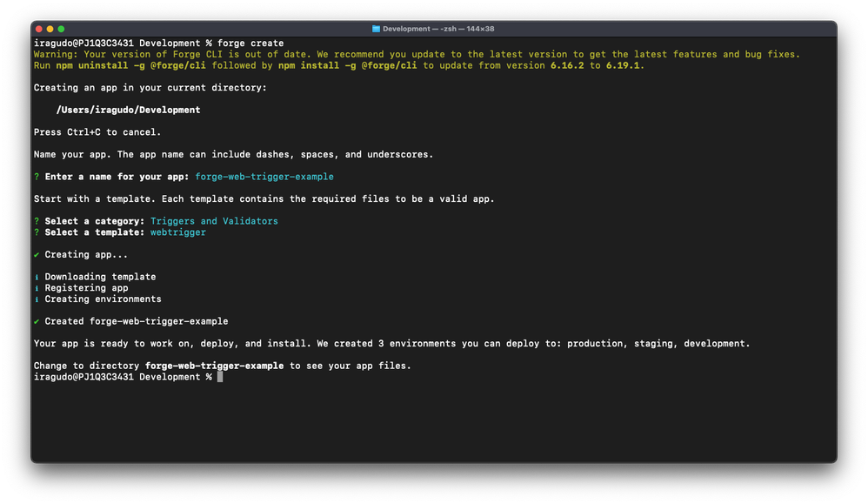Image resolution: width=868 pixels, height=504 pixels.
Task: Click the 'Select a template:' prompt label
Action: (95, 232)
